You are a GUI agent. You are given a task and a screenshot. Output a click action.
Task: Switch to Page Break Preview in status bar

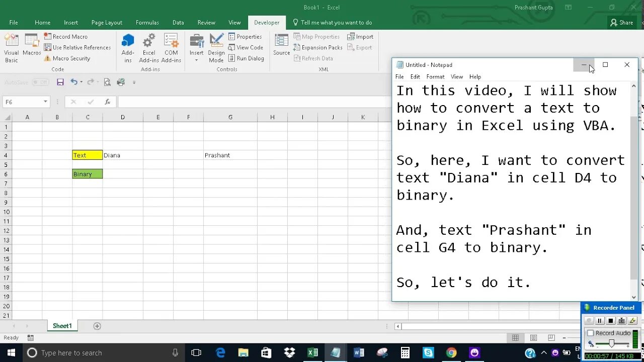point(551,338)
